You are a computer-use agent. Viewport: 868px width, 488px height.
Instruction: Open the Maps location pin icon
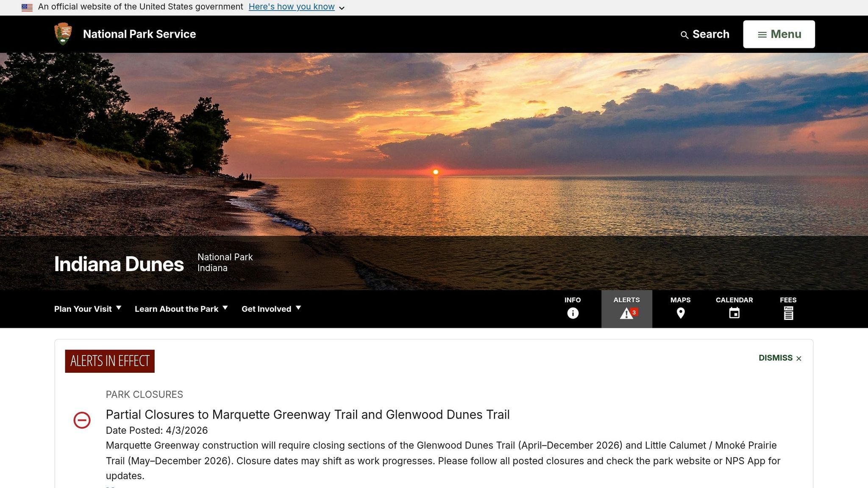pos(680,313)
